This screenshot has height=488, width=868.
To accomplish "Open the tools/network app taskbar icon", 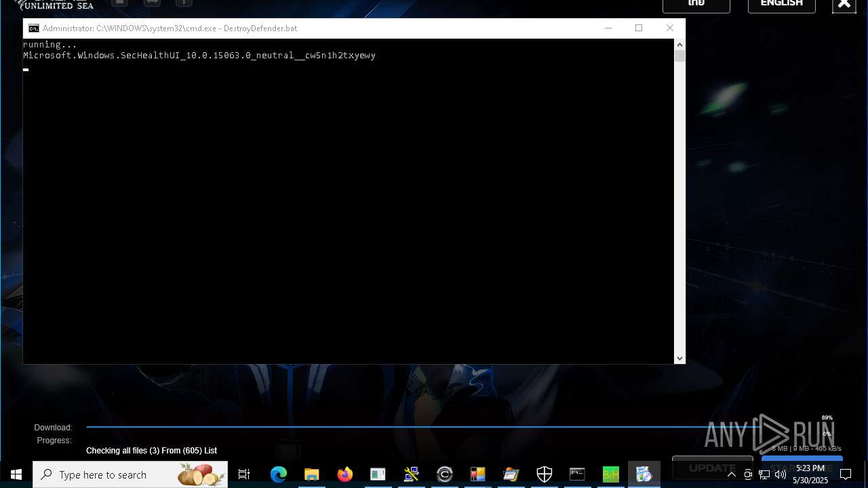I will (412, 474).
